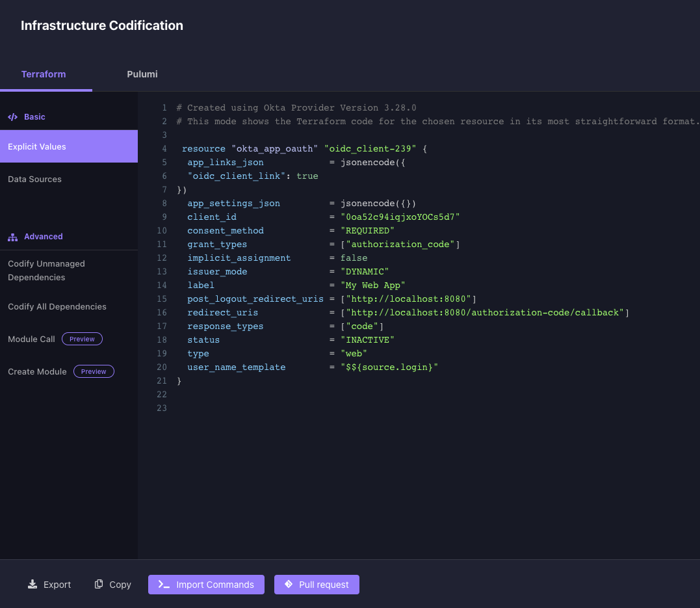Click the diamond icon on Pull request
700x608 pixels.
click(x=289, y=584)
